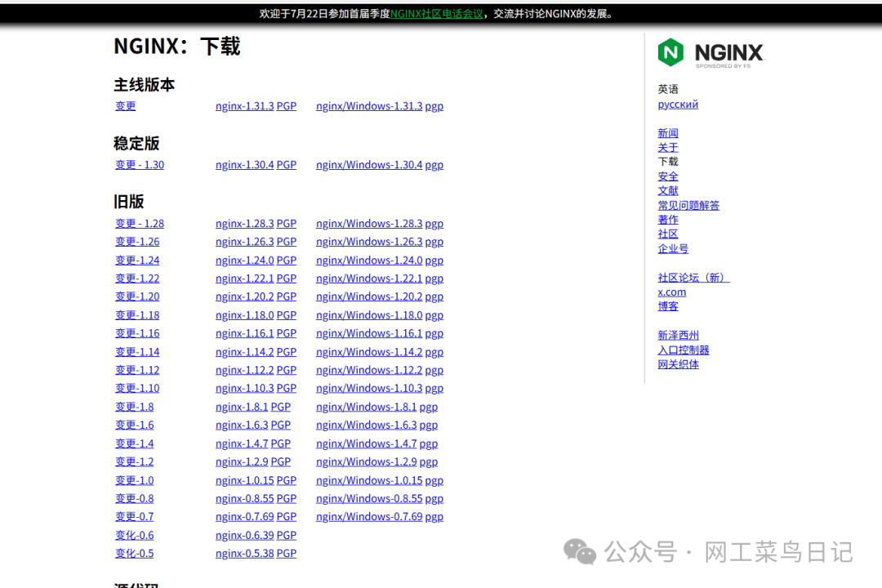
Task: Download nginx/Windows-1.6.3
Action: click(366, 425)
